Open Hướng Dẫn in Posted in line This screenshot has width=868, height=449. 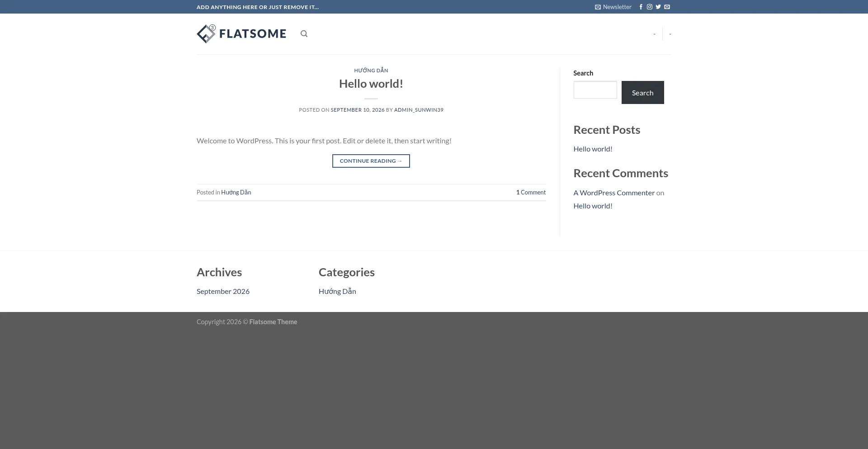tap(236, 192)
